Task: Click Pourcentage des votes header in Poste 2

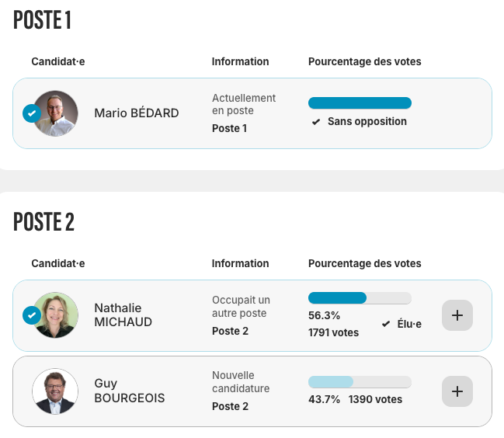Action: click(365, 263)
